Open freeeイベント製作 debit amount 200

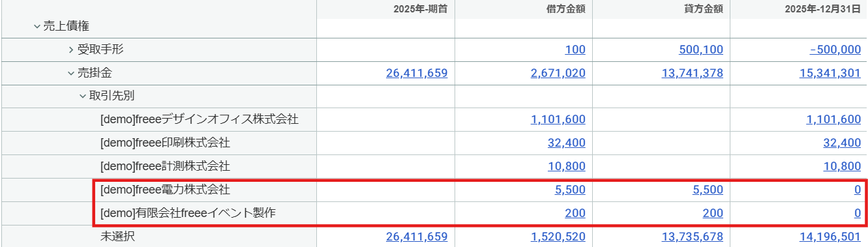tap(575, 212)
